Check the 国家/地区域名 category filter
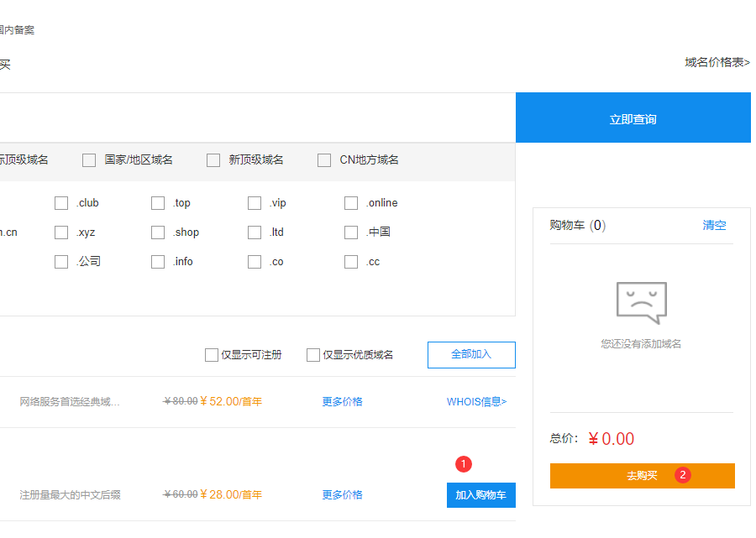Viewport: 756px width, 538px height. point(89,159)
